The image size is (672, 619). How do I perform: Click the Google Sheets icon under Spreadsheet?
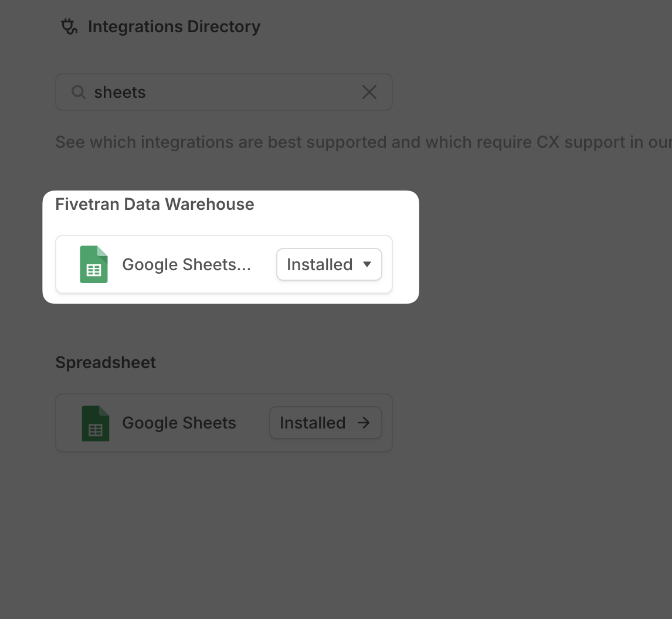[95, 423]
